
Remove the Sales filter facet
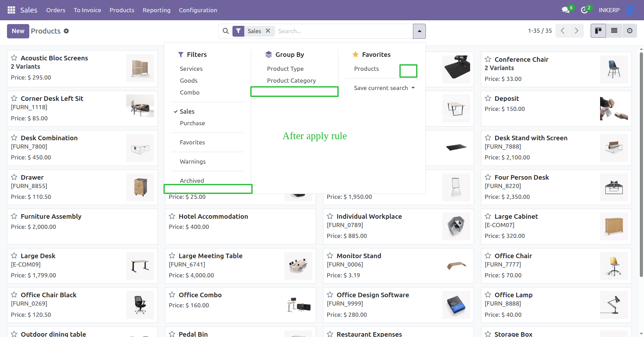268,31
